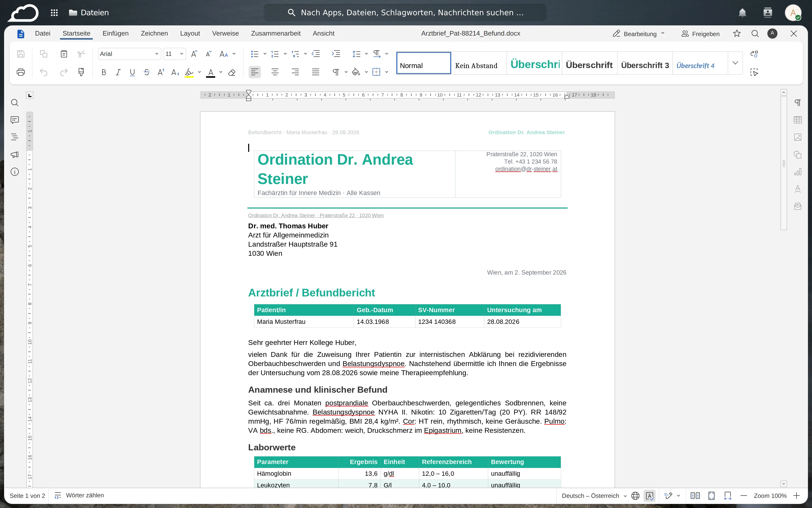Add document to favorites with star
This screenshot has height=508, width=812.
tap(736, 34)
